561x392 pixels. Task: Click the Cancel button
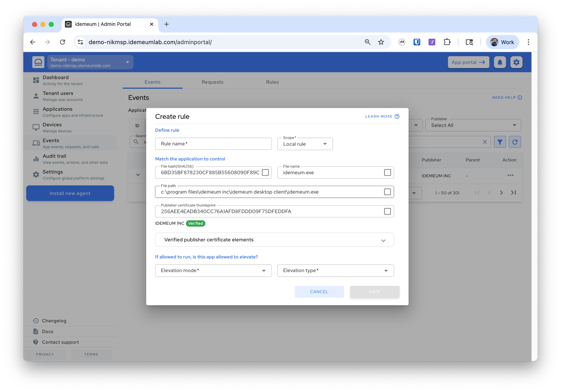coord(319,292)
